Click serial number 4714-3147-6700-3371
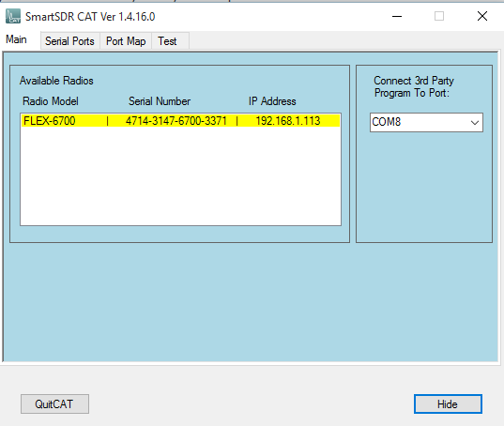The width and height of the screenshot is (504, 426). tap(176, 121)
